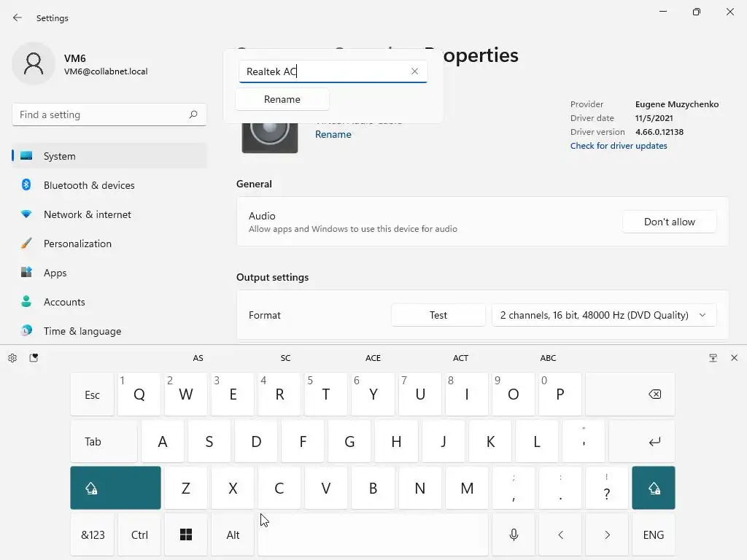Image resolution: width=747 pixels, height=560 pixels.
Task: Open Bluetooth & devices category
Action: (x=109, y=185)
